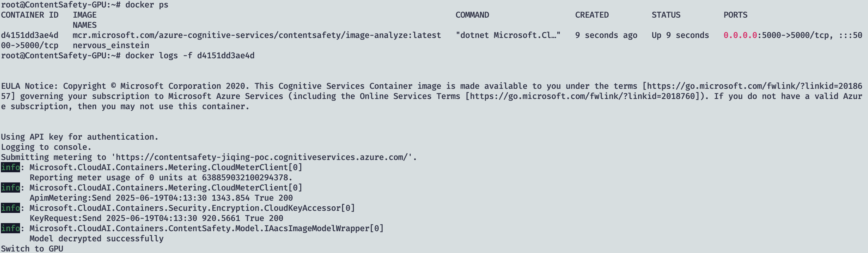
Task: Click the container ID in the docker ps row
Action: (x=30, y=35)
